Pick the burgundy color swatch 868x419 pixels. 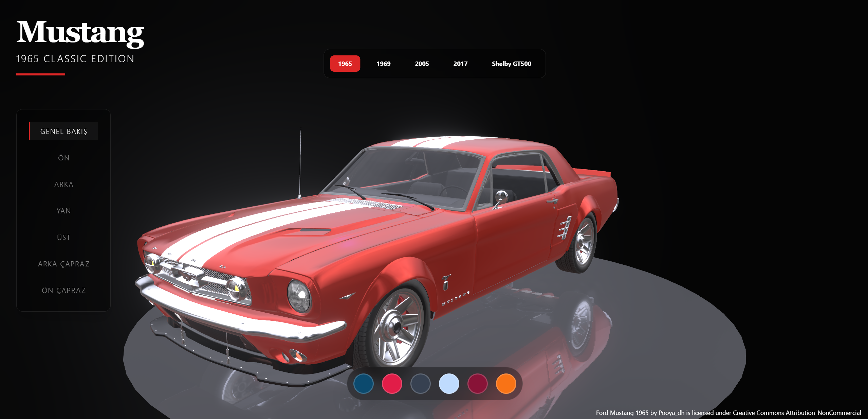(x=477, y=384)
